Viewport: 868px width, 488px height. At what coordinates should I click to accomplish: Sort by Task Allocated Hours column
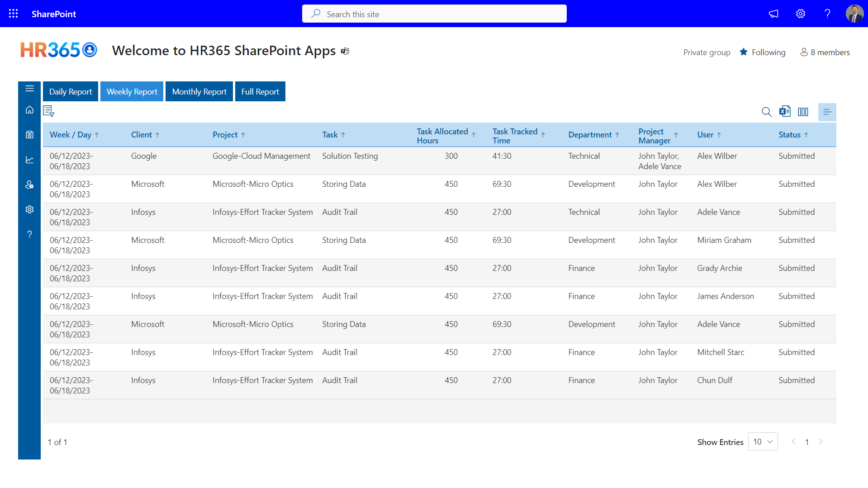coord(446,136)
